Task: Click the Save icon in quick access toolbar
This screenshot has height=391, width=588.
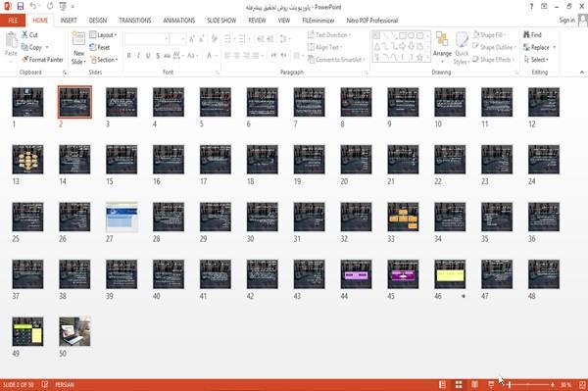Action: 21,6
